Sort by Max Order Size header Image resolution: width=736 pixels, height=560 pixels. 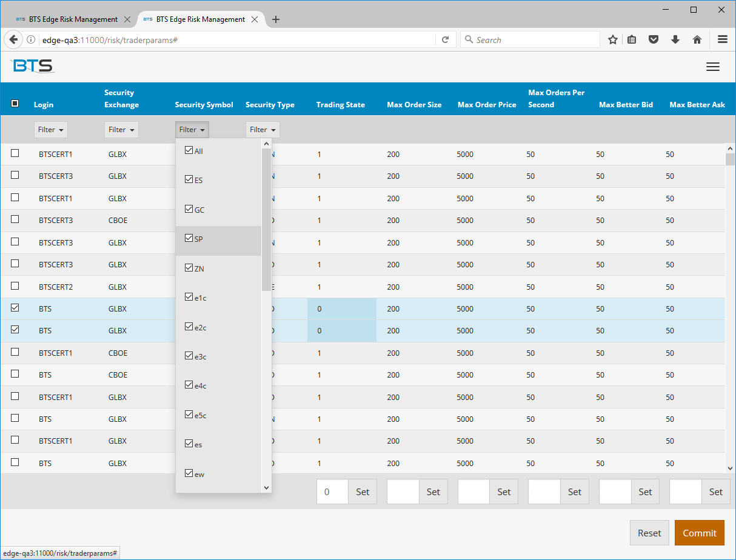pyautogui.click(x=414, y=105)
